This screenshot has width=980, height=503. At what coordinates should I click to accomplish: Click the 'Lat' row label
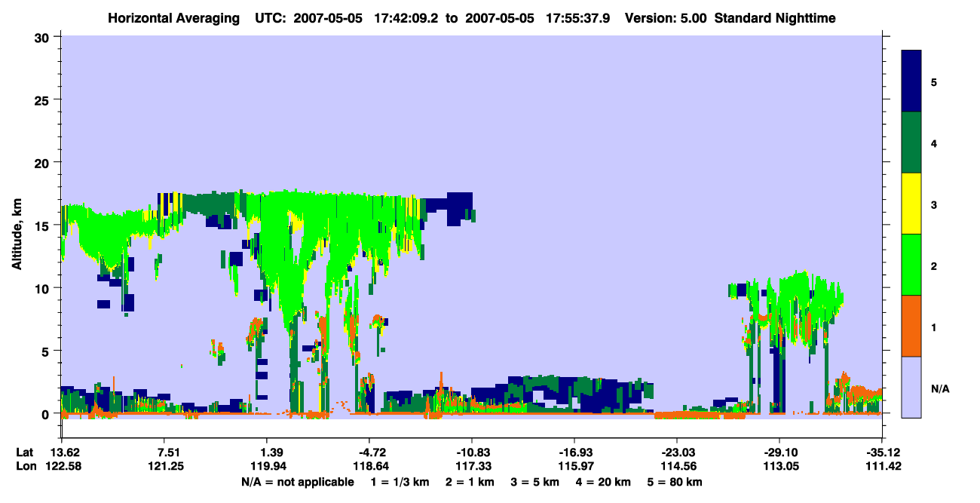24,452
